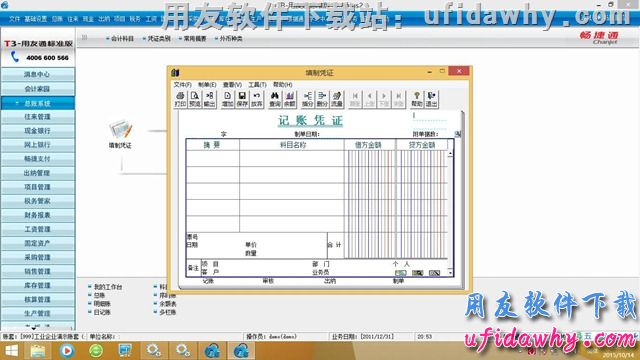Screen dimensions: 640x360
Task: Select 消息中心 in the left sidebar
Action: coord(38,74)
